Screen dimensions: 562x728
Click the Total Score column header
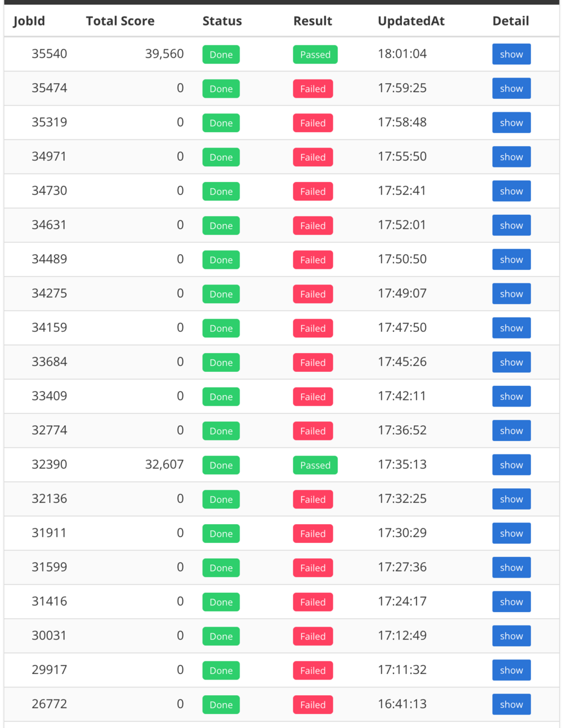pyautogui.click(x=120, y=21)
